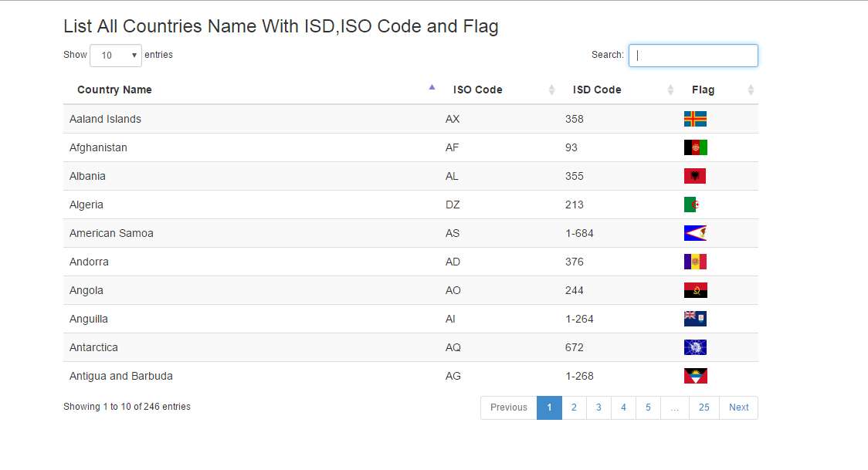Click the Antarctica flag icon
Image resolution: width=868 pixels, height=470 pixels.
[695, 347]
